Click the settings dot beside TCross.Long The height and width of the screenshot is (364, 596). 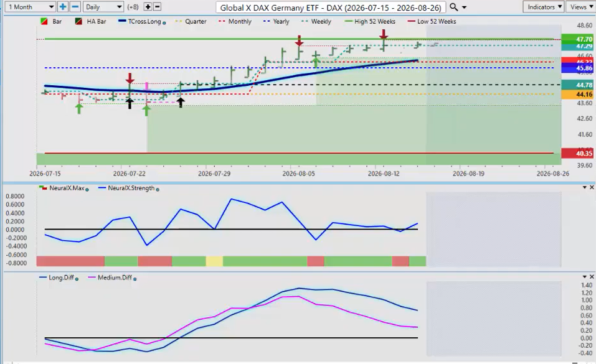164,23
